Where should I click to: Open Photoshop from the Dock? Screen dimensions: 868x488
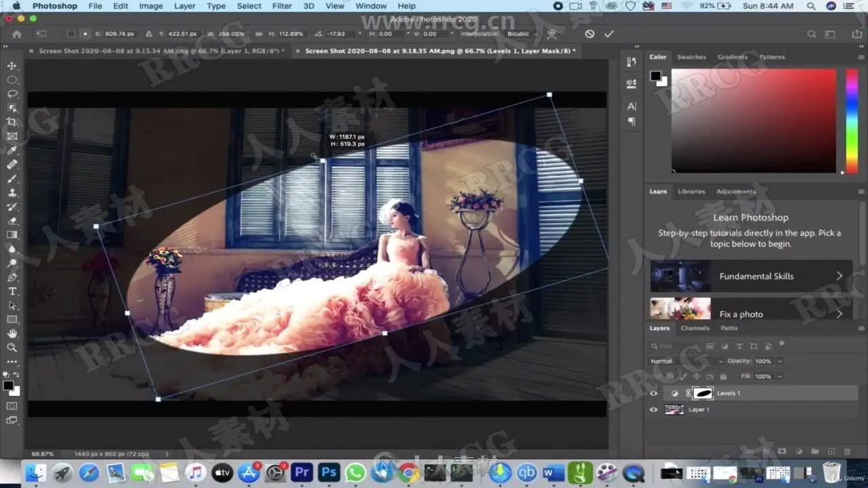pos(329,472)
